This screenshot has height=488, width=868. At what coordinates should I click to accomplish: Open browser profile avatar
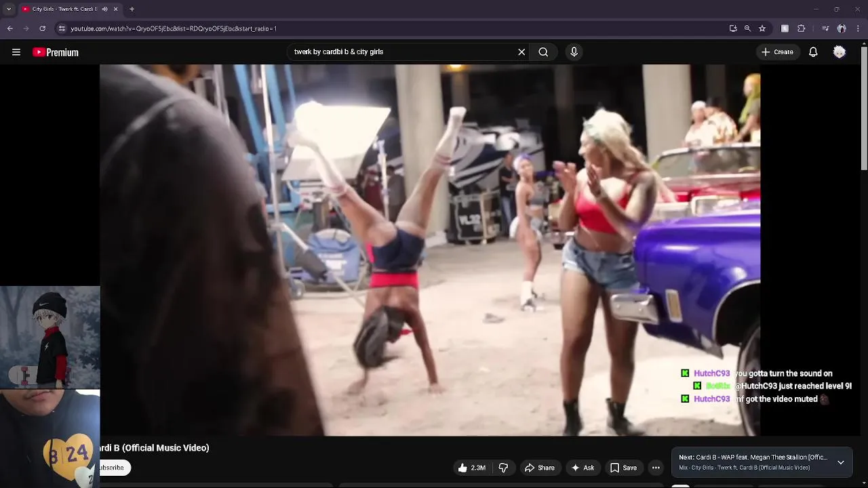[842, 28]
